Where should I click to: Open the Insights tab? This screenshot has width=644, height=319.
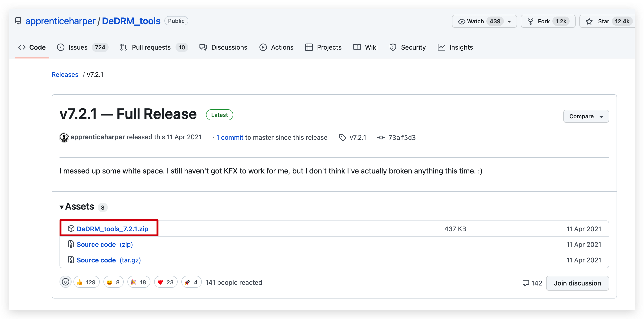pyautogui.click(x=455, y=47)
